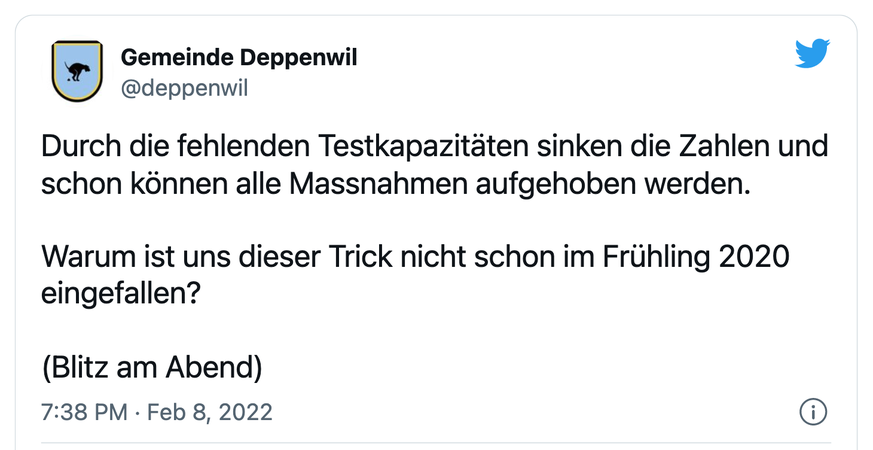Click the word Durch starting the tweet

pos(76,148)
